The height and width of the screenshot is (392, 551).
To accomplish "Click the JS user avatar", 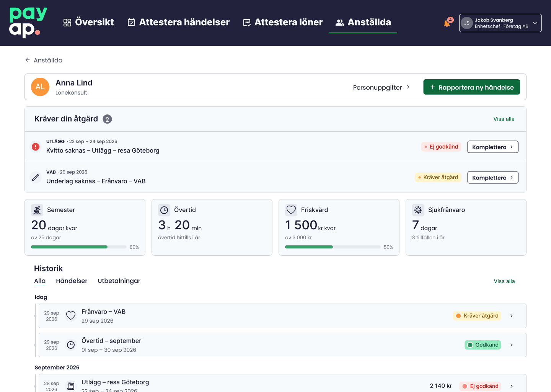I will coord(467,23).
